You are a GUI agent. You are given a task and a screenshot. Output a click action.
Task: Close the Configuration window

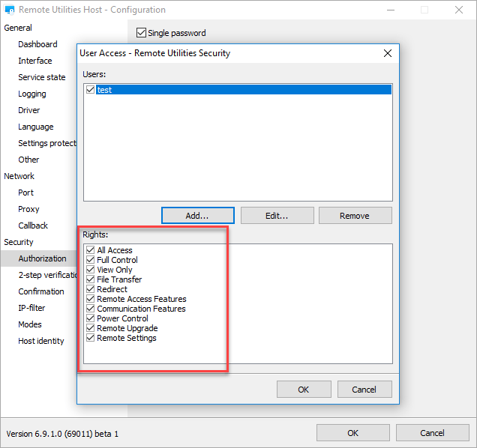click(459, 10)
